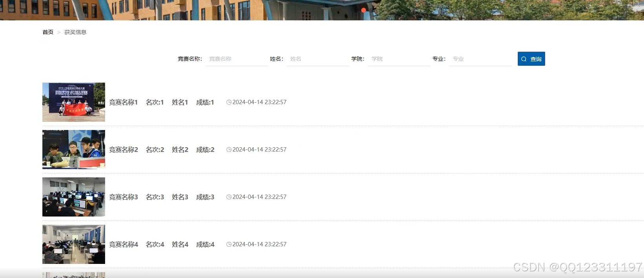Click the 获奖信息 breadcrumb item

click(75, 32)
